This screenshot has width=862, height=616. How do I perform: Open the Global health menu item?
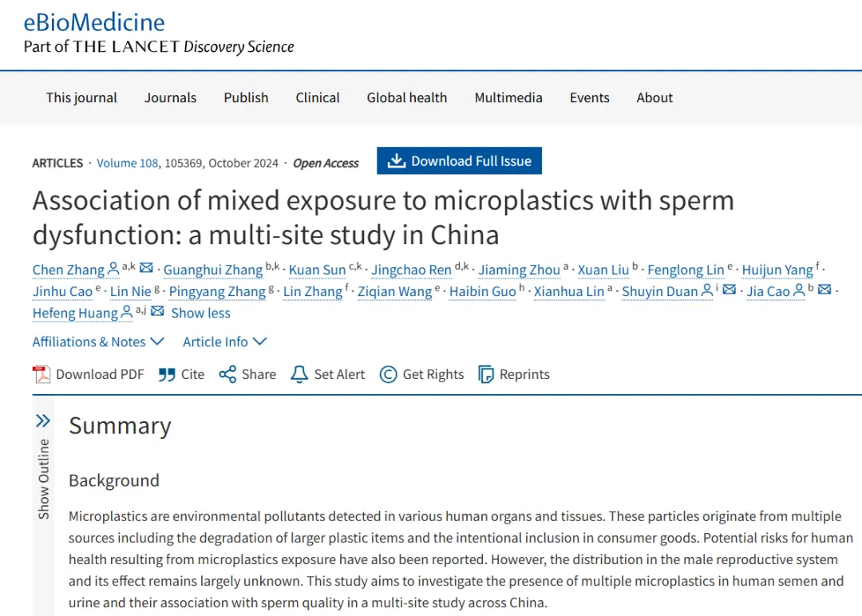click(407, 97)
